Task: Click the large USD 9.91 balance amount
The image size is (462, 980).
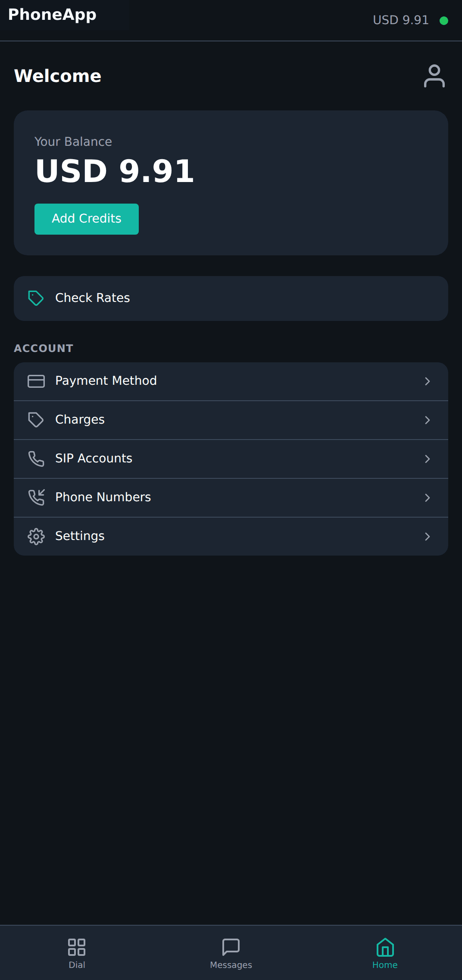Action: [x=115, y=171]
